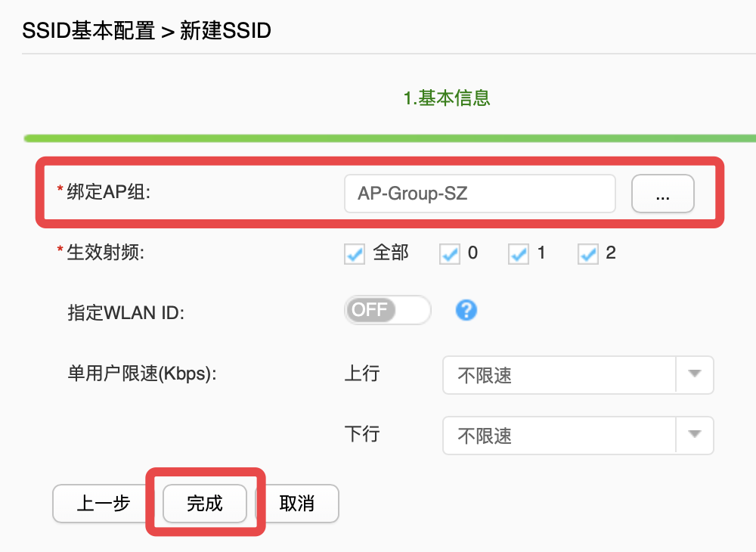Click the blue help question mark icon
This screenshot has width=756, height=552.
click(466, 310)
